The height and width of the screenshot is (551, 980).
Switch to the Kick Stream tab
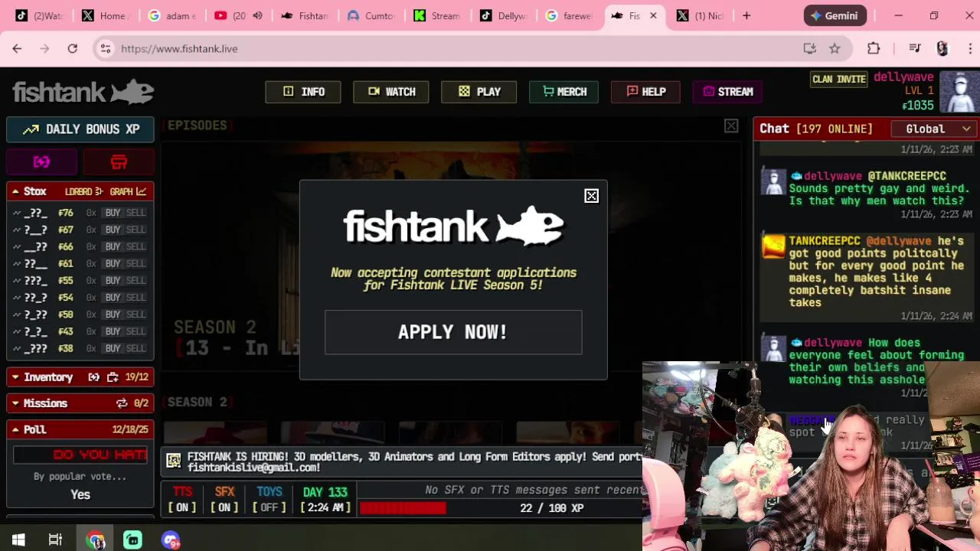(436, 15)
